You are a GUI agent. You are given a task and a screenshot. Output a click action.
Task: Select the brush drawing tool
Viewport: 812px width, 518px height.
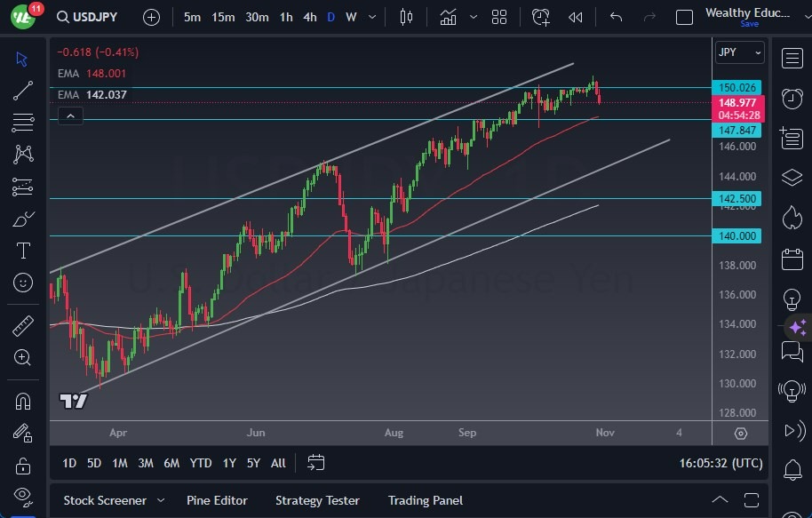coord(22,218)
